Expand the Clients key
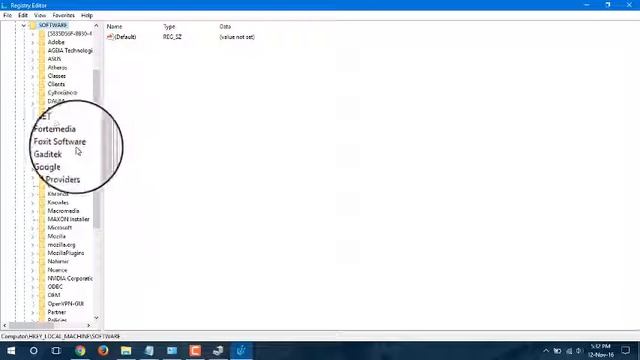 [33, 84]
